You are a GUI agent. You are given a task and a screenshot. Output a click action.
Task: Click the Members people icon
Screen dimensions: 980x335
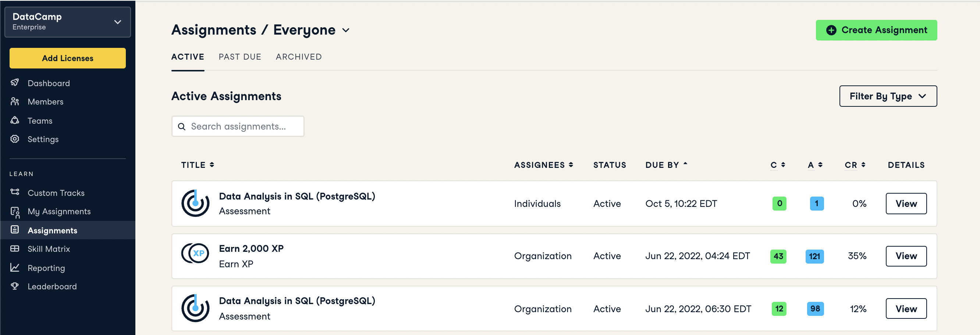15,101
